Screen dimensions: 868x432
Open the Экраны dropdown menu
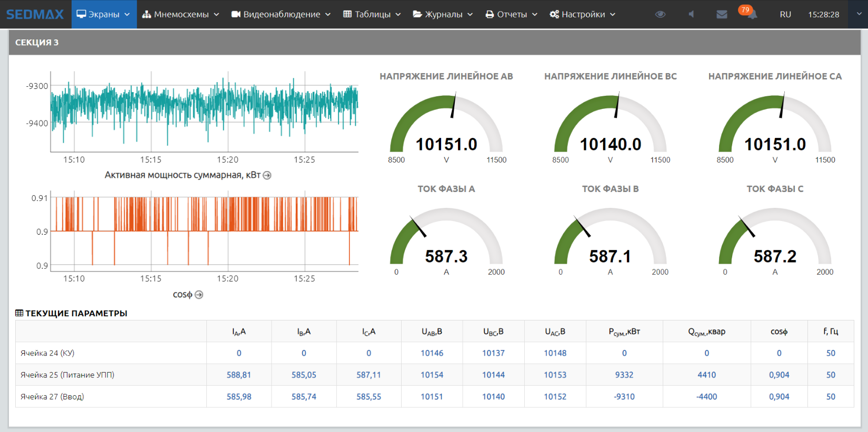104,14
